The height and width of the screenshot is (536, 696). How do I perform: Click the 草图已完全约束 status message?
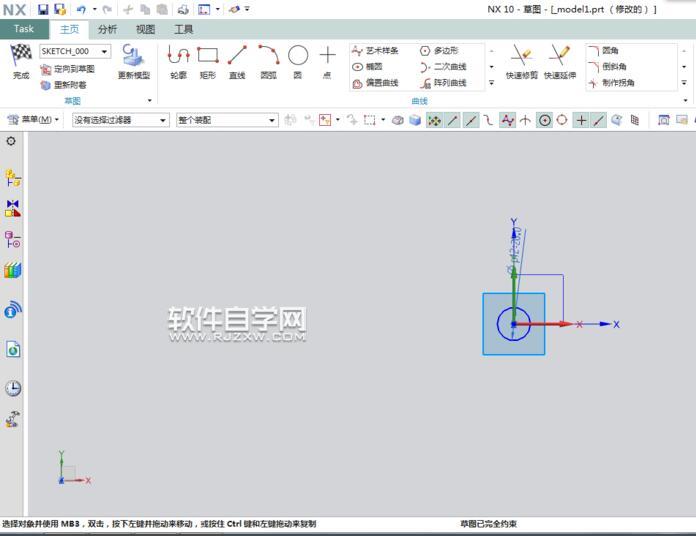(x=488, y=524)
